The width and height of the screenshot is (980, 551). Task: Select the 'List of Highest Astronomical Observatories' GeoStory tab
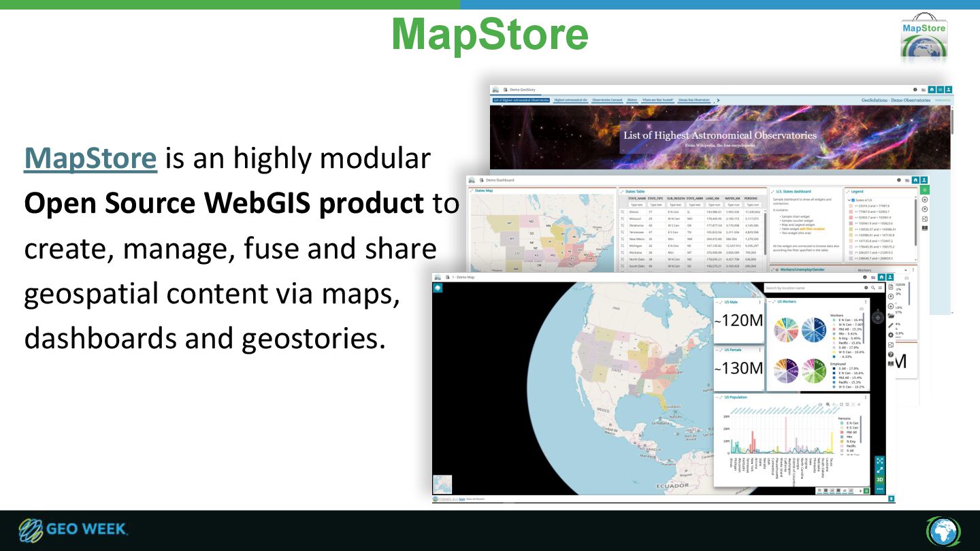(521, 100)
